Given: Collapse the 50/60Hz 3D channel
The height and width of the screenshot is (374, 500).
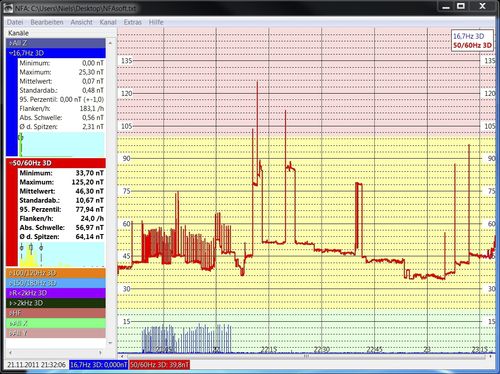Looking at the screenshot, I should [x=56, y=163].
